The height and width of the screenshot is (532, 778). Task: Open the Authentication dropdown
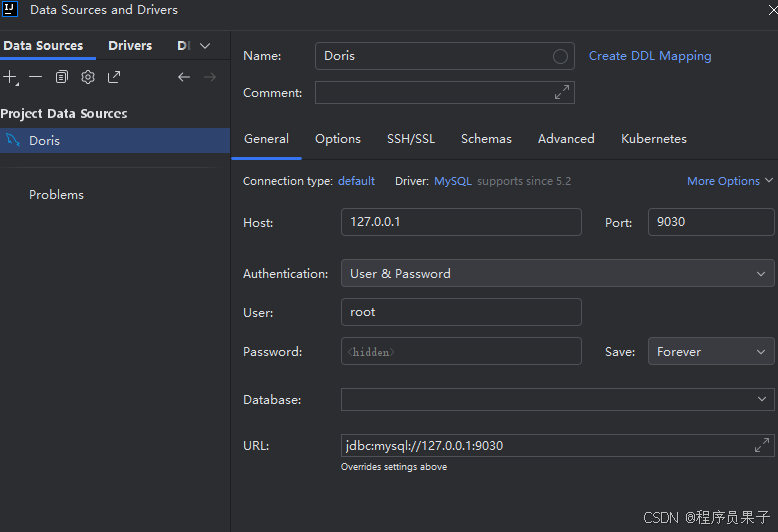[x=557, y=273]
